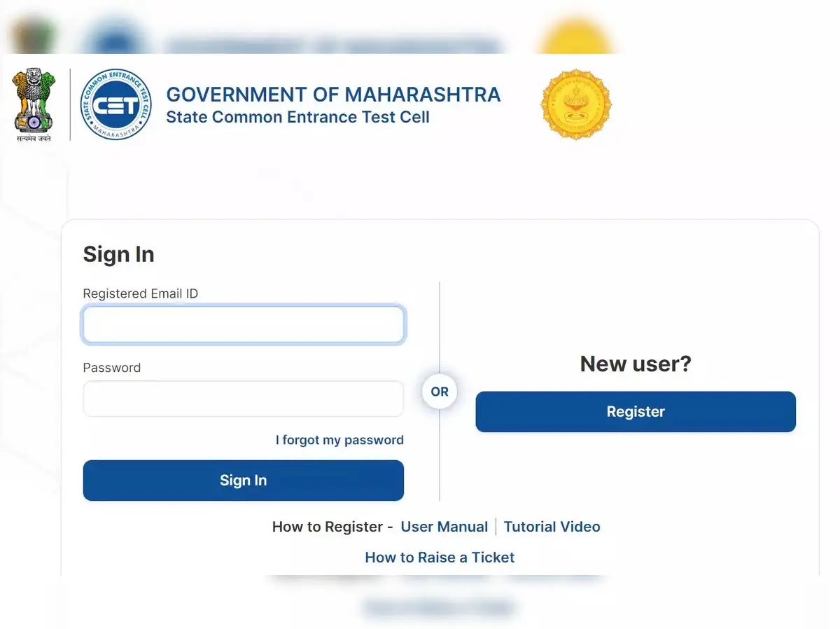840x629 pixels.
Task: Click the Government of Maharashtra title
Action: click(333, 95)
